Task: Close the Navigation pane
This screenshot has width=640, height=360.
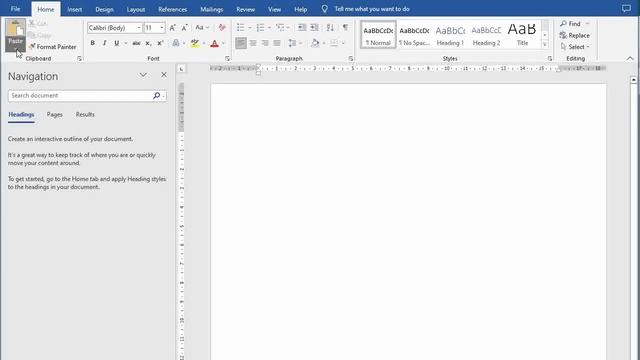Action: 164,75
